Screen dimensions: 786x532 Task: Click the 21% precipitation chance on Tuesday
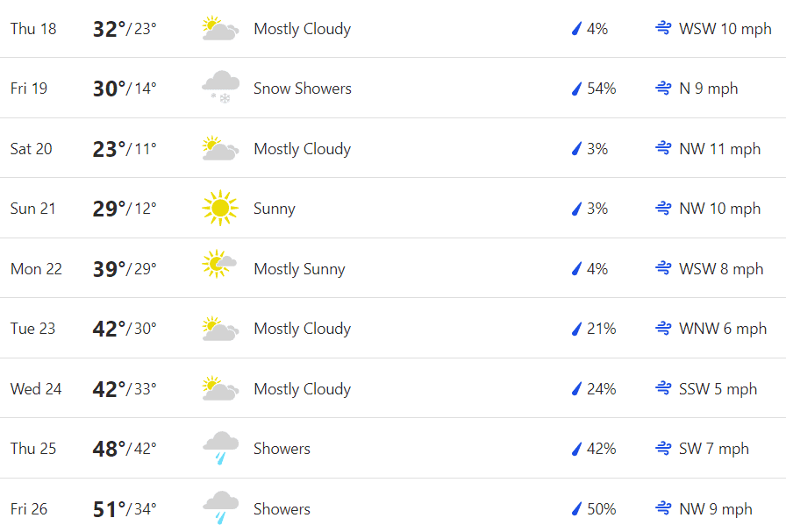(x=601, y=329)
